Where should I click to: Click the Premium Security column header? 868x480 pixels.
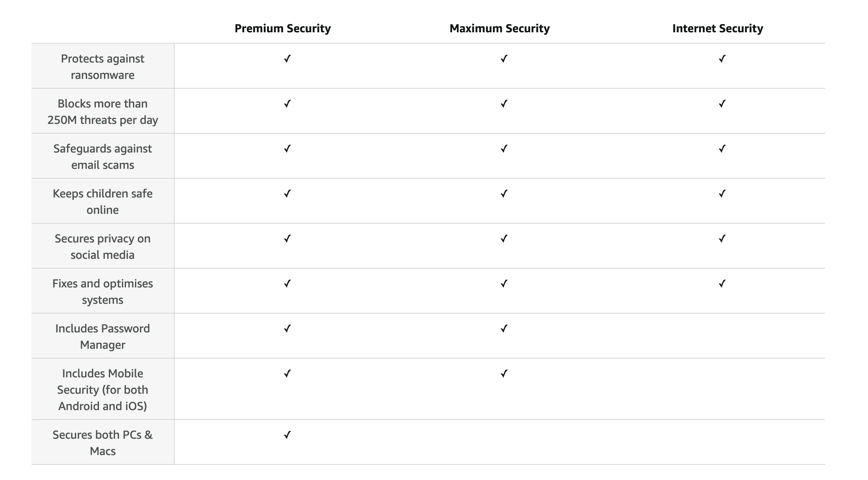coord(283,28)
